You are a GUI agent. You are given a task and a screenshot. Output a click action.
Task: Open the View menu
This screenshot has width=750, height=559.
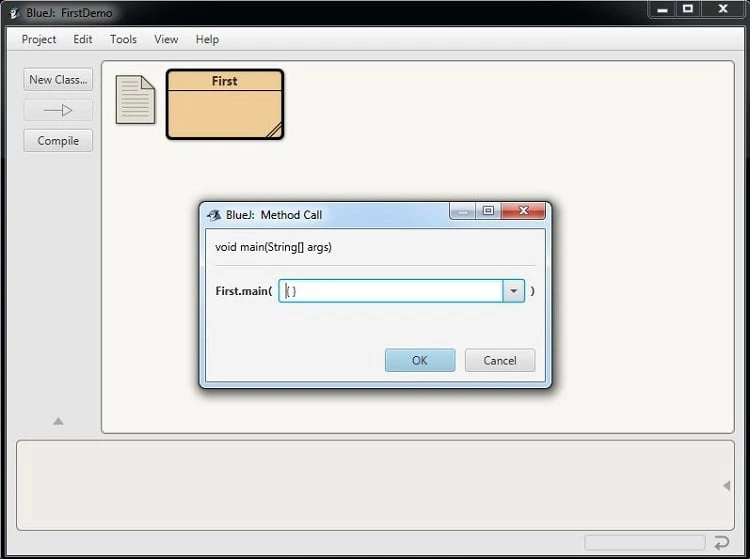tap(166, 39)
